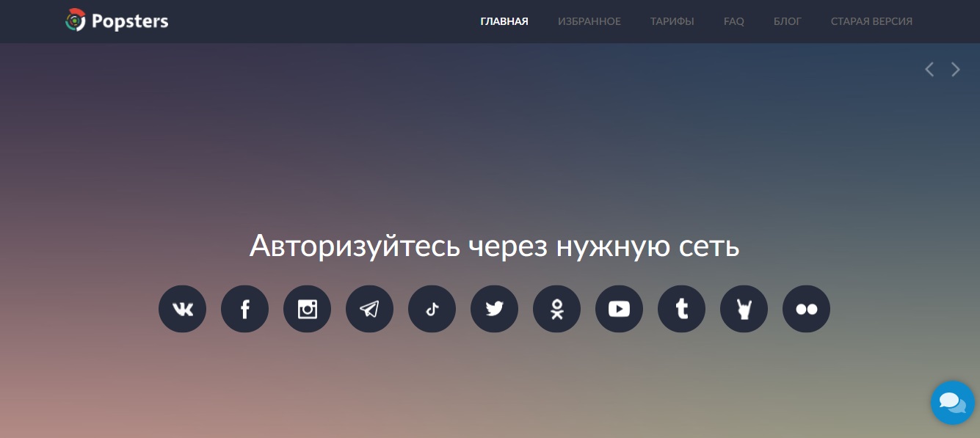Sign in with the VK icon
This screenshot has width=980, height=438.
point(182,309)
